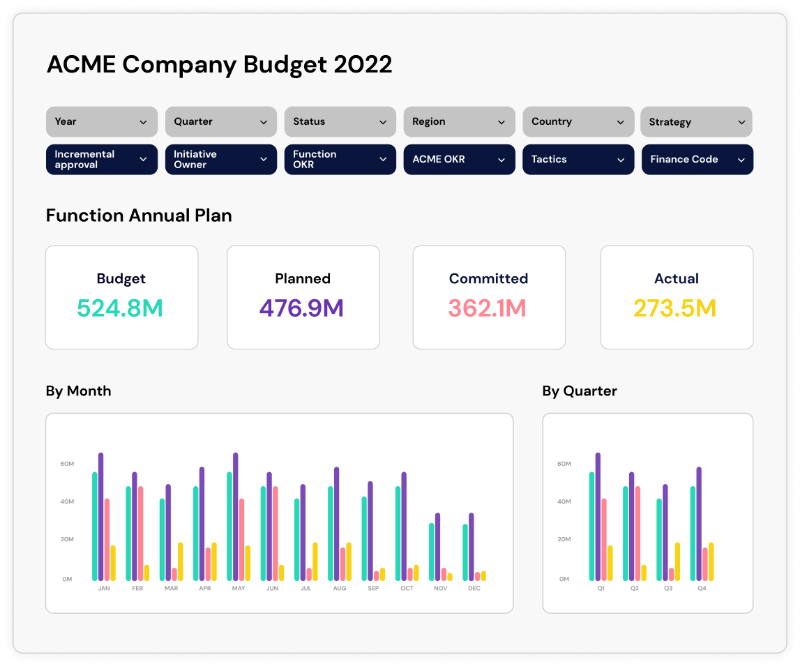Select the Committed 362.1M card
800x667 pixels.
(489, 298)
